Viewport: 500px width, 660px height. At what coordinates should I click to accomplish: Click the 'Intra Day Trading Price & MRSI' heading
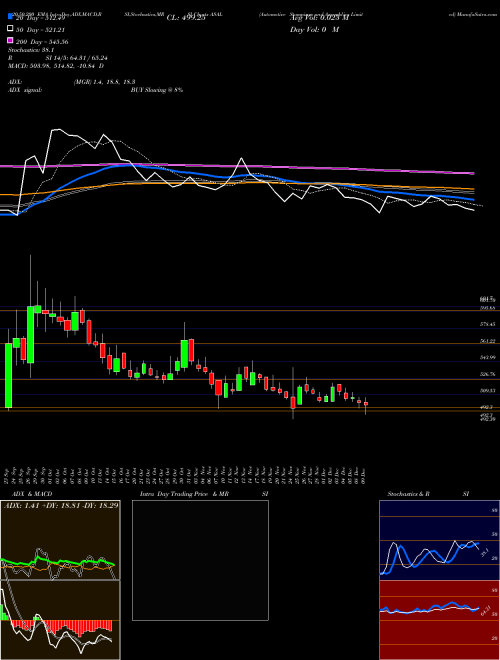tap(204, 494)
